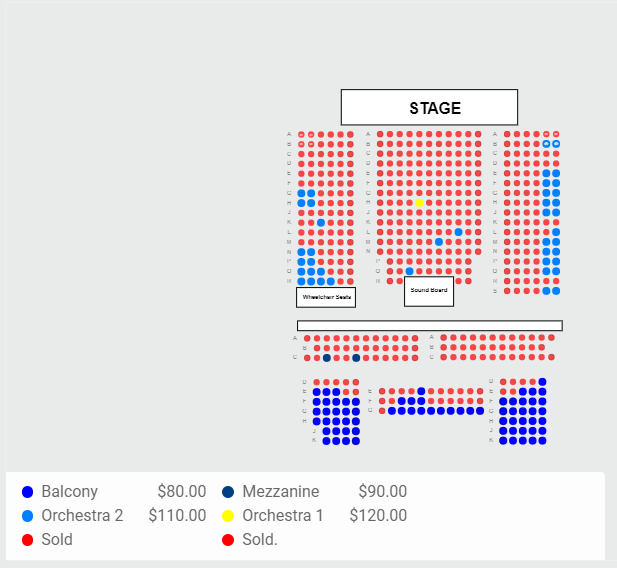Select the first dark Mezzanine seat in row C

point(327,358)
